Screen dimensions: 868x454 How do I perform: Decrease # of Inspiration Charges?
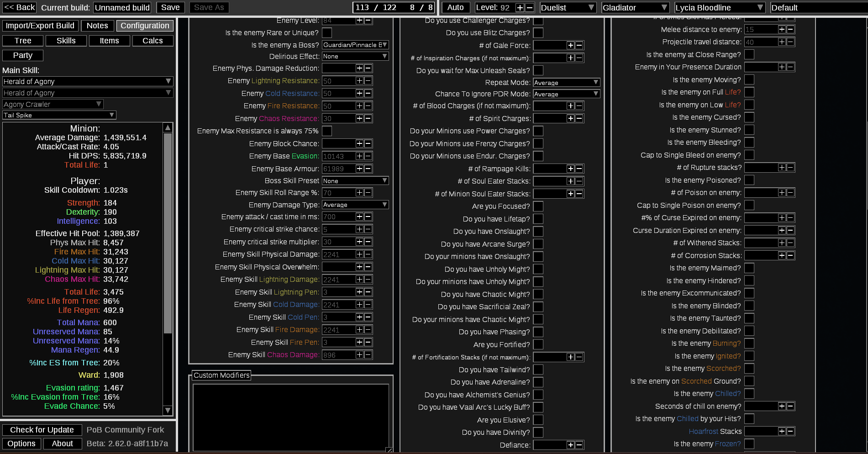(x=579, y=58)
